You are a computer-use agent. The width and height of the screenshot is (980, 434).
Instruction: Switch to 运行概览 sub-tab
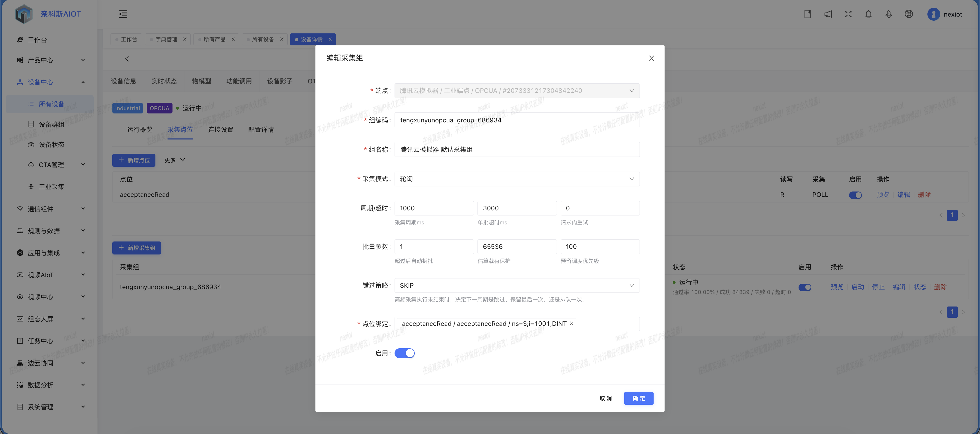140,130
